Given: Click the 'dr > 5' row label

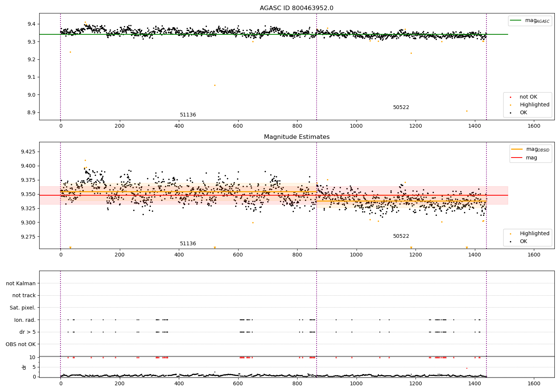Looking at the screenshot, I should (28, 332).
